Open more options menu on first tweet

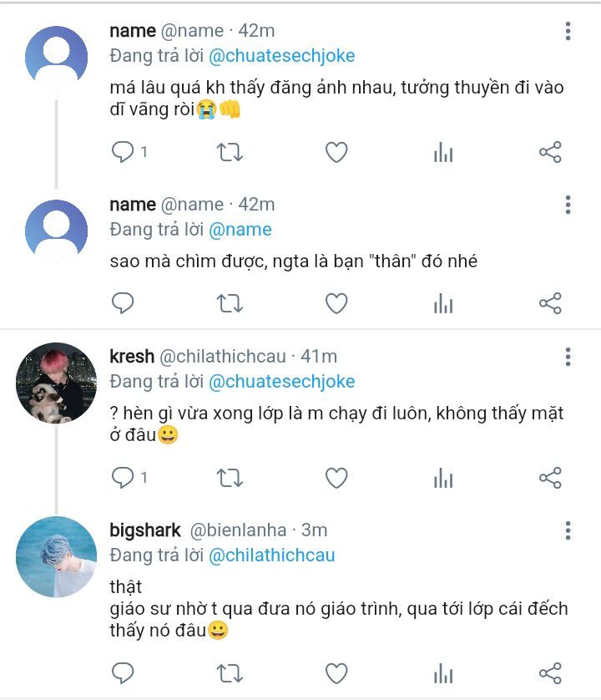click(568, 31)
